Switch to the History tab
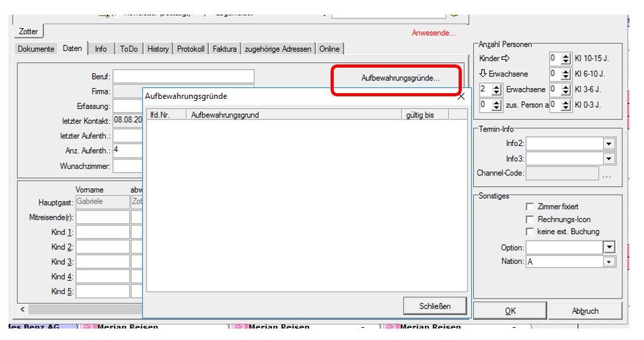 click(158, 48)
